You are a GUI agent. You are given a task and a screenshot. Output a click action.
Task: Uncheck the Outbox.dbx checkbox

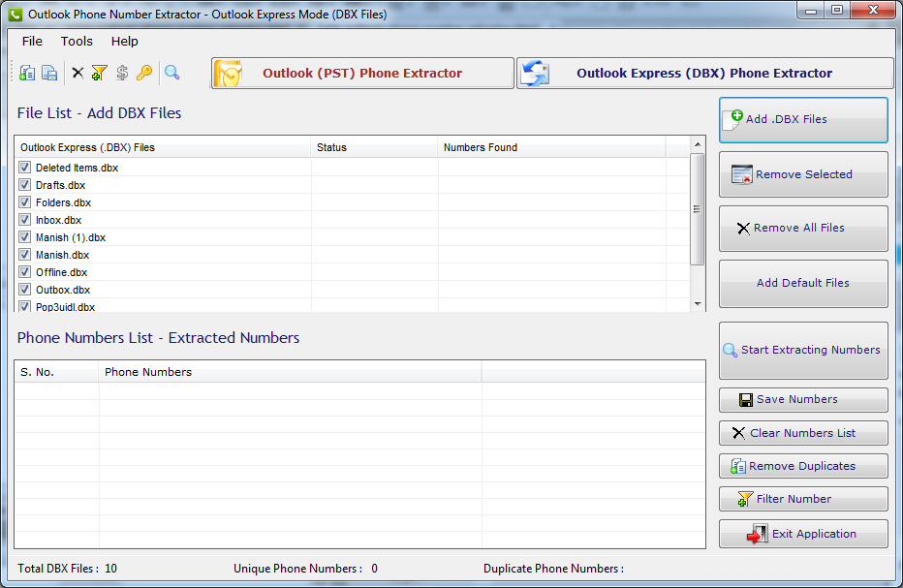[x=25, y=290]
